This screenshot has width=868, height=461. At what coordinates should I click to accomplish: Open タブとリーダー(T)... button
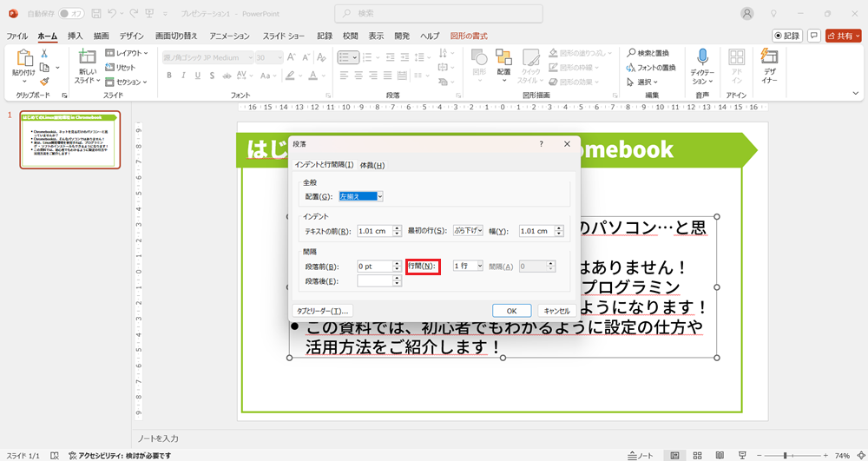pos(322,311)
